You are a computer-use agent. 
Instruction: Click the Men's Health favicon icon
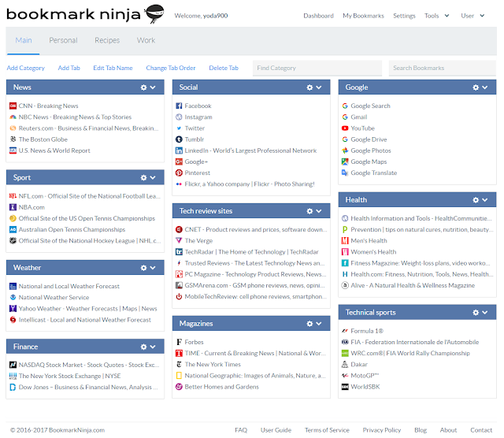pyautogui.click(x=345, y=240)
